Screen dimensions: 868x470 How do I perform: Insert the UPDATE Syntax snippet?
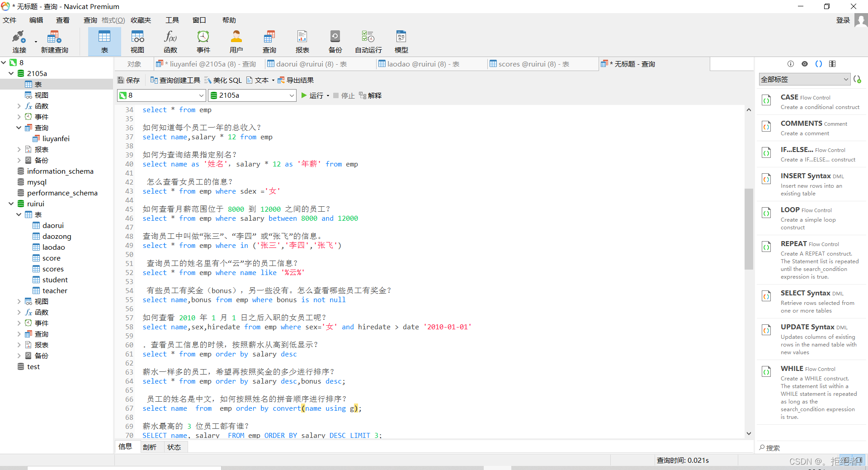(x=811, y=339)
